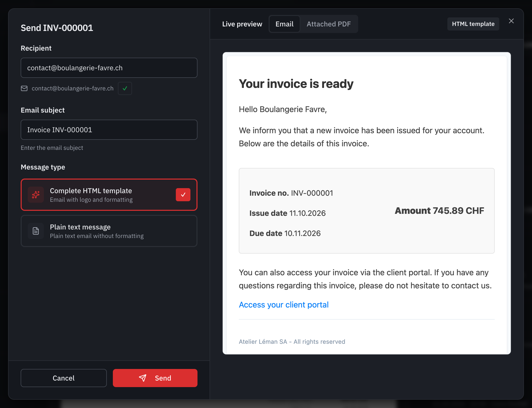Screen dimensions: 532x408
Task: Focus the Email subject field
Action: pos(109,130)
